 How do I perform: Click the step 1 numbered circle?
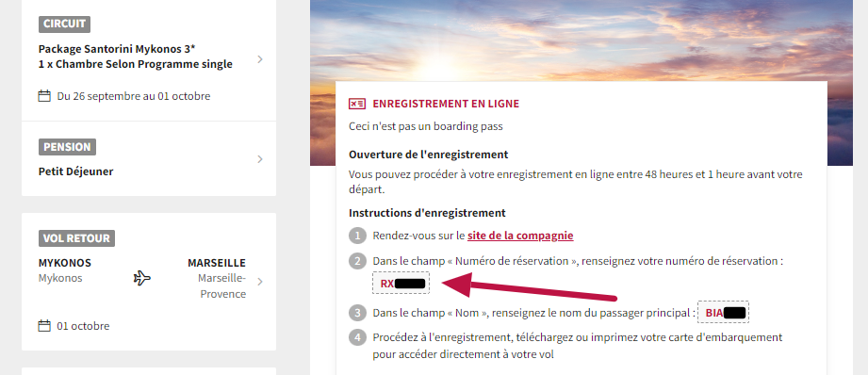pos(357,236)
